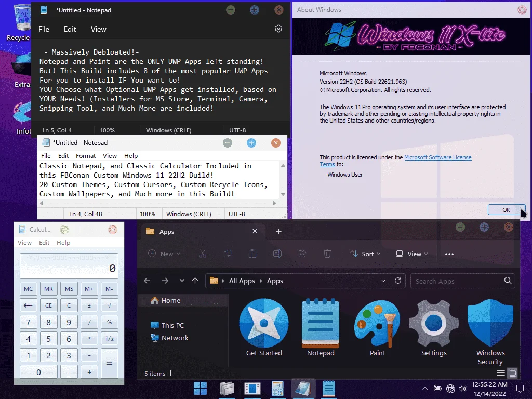Screen dimensions: 532x399
Task: Select Home in Explorer sidebar
Action: point(183,301)
